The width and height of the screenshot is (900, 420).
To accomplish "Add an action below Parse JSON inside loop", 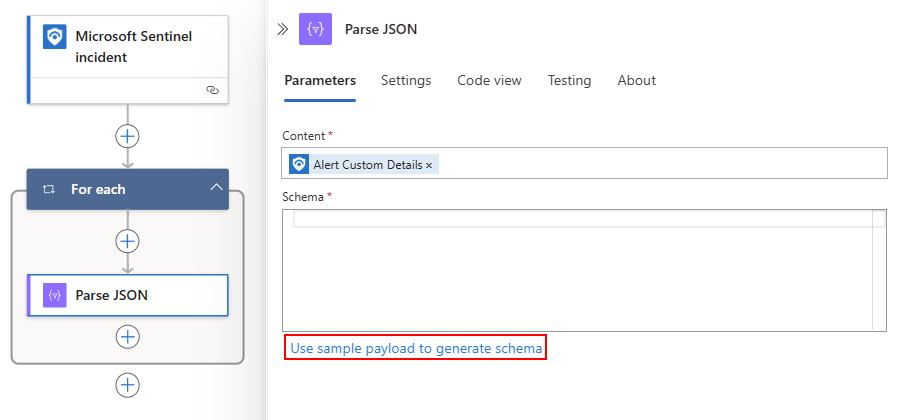I will (127, 337).
